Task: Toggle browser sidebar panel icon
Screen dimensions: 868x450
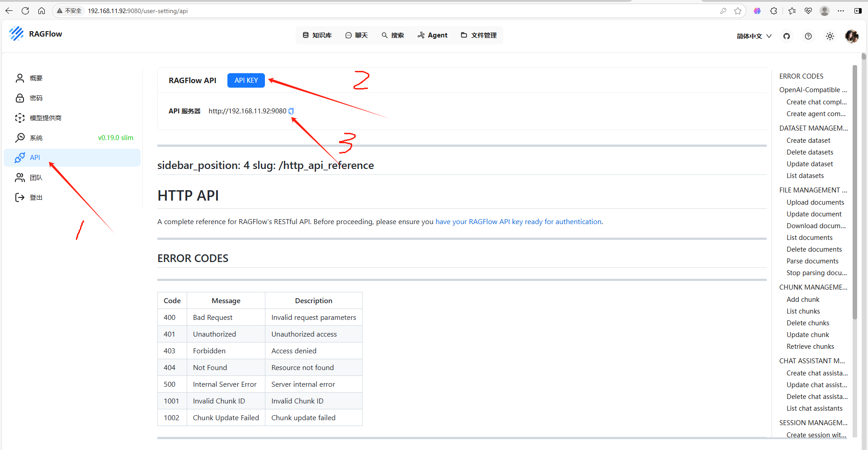Action: [858, 11]
